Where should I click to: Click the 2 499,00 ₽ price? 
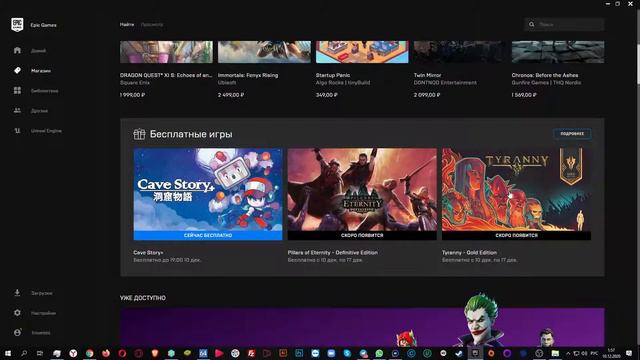231,95
